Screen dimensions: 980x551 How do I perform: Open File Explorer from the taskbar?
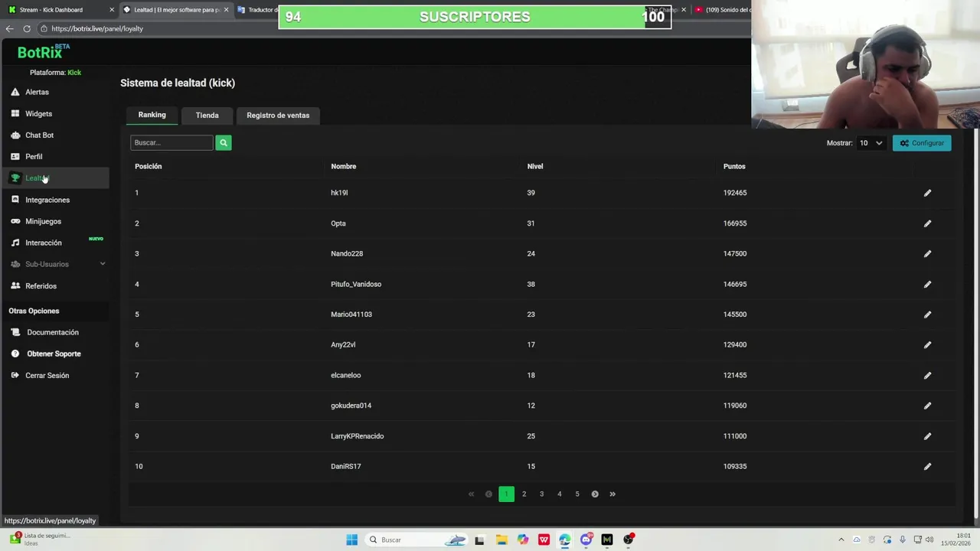[x=501, y=540]
